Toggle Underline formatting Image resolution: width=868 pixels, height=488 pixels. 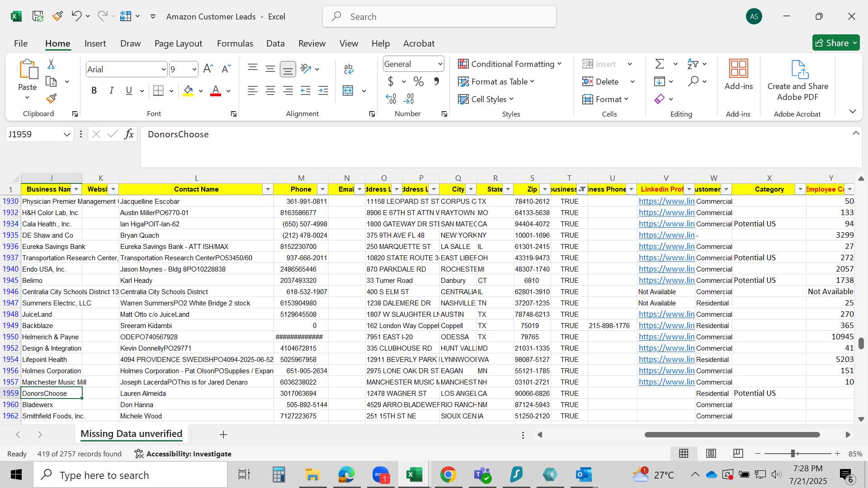pos(129,91)
